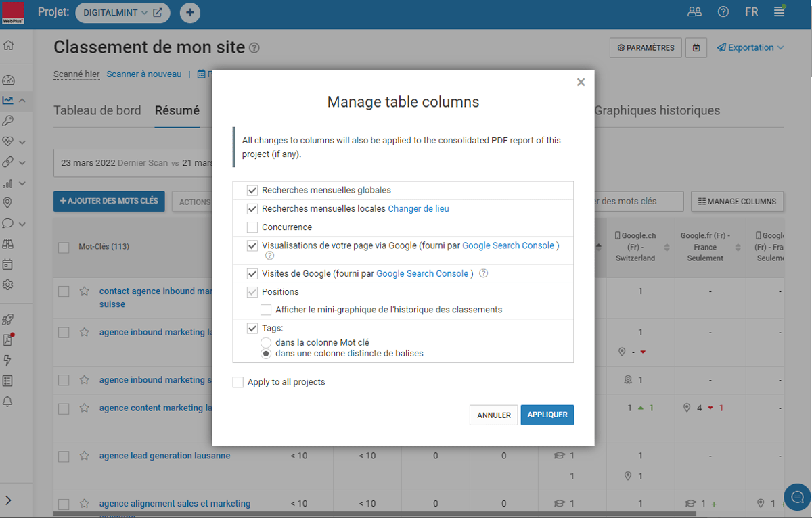The image size is (812, 518).
Task: Uncheck Recherches mensuelles globales checkbox
Action: [252, 191]
